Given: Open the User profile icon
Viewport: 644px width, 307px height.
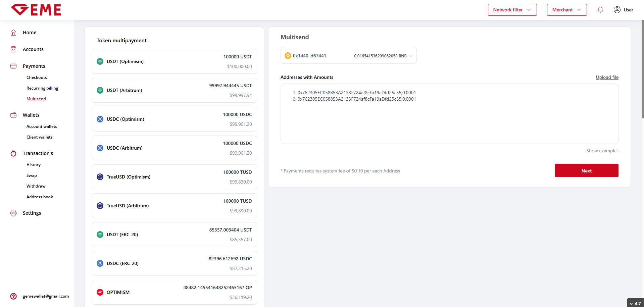Looking at the screenshot, I should (617, 10).
